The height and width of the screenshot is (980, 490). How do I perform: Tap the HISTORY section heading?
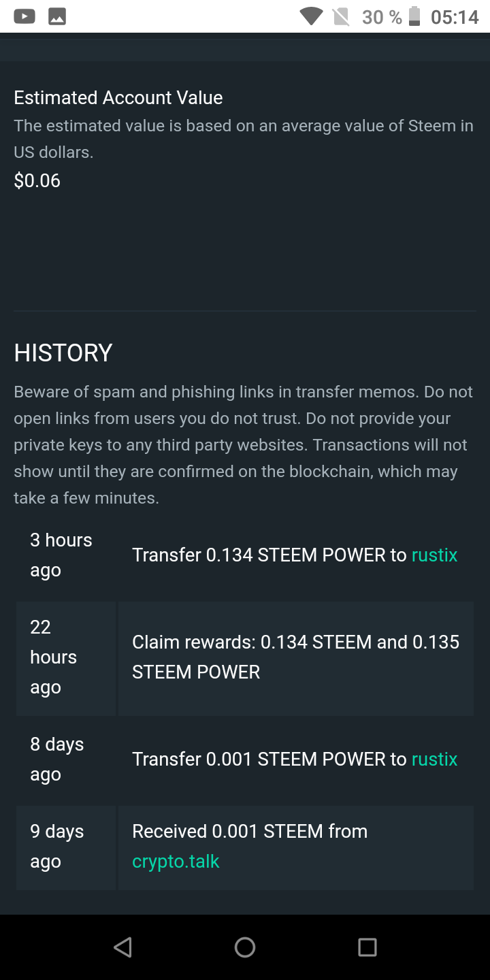tap(63, 353)
